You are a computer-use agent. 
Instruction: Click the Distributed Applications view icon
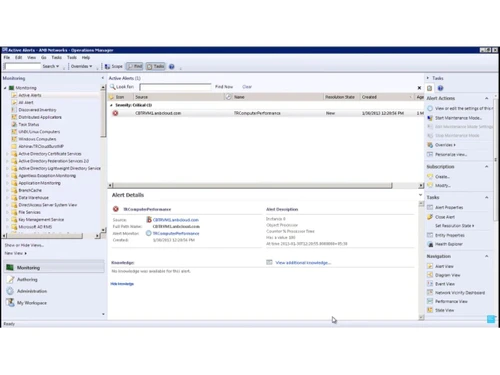pos(14,117)
